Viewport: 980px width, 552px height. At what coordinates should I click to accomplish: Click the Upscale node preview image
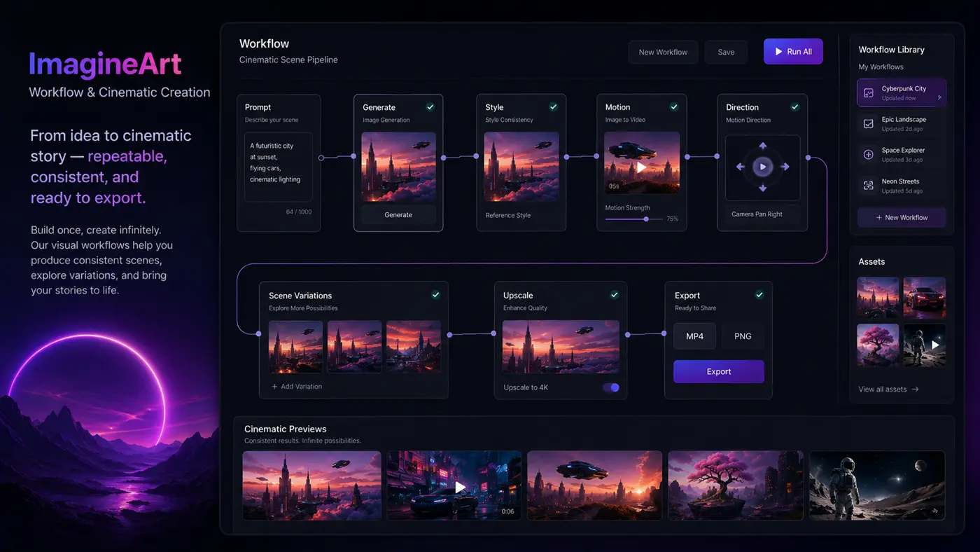561,346
